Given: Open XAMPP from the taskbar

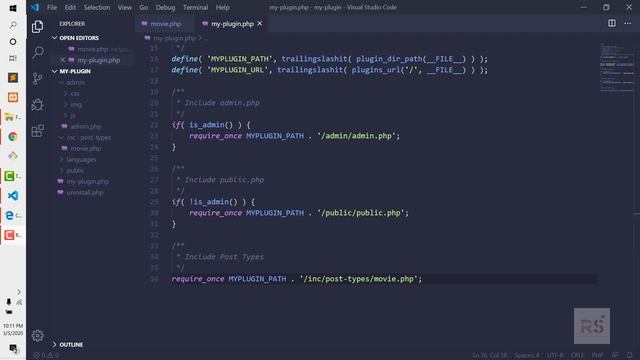Looking at the screenshot, I should [x=13, y=97].
